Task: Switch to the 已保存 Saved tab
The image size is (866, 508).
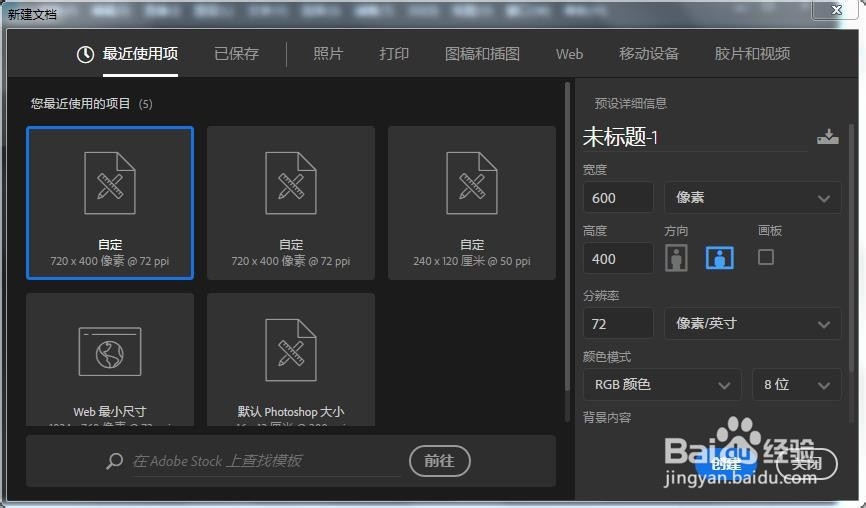Action: point(236,54)
